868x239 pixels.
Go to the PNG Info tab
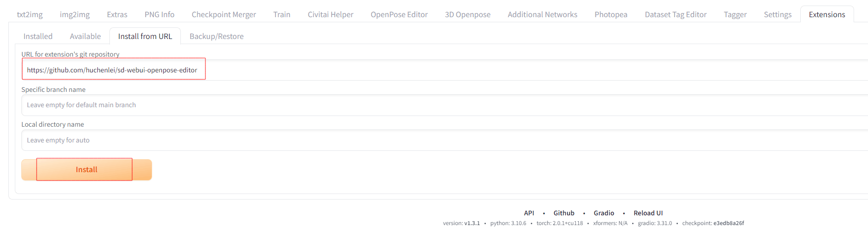click(x=160, y=14)
